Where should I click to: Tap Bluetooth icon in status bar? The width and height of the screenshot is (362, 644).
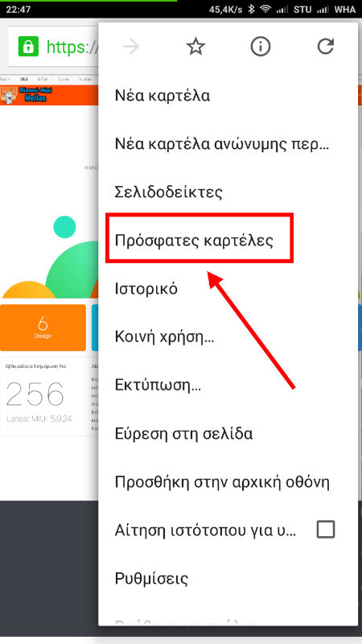pyautogui.click(x=251, y=9)
